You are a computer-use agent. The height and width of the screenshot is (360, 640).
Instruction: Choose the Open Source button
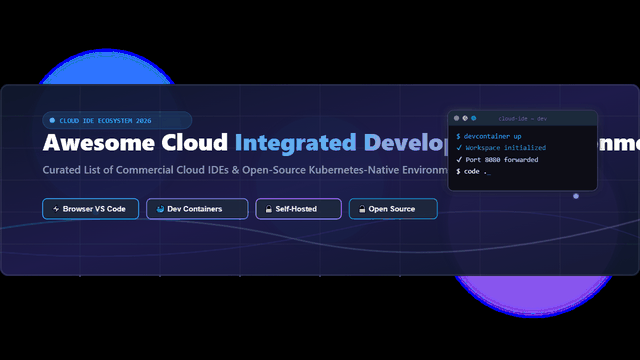pyautogui.click(x=393, y=209)
